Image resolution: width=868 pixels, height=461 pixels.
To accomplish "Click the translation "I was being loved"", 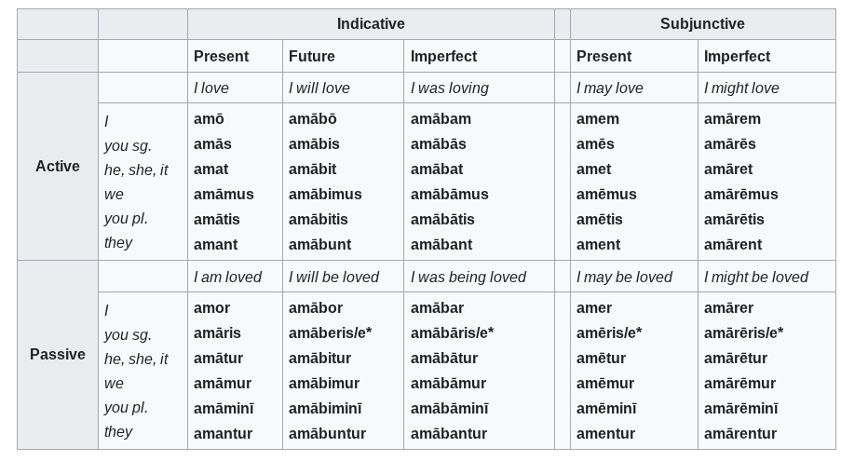I will (x=468, y=278).
